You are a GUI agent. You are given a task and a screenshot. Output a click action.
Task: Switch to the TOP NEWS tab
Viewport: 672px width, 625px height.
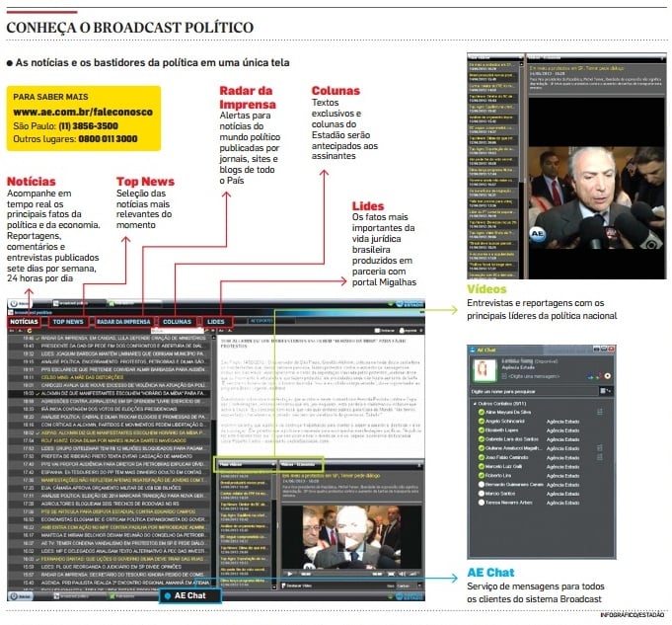point(68,322)
